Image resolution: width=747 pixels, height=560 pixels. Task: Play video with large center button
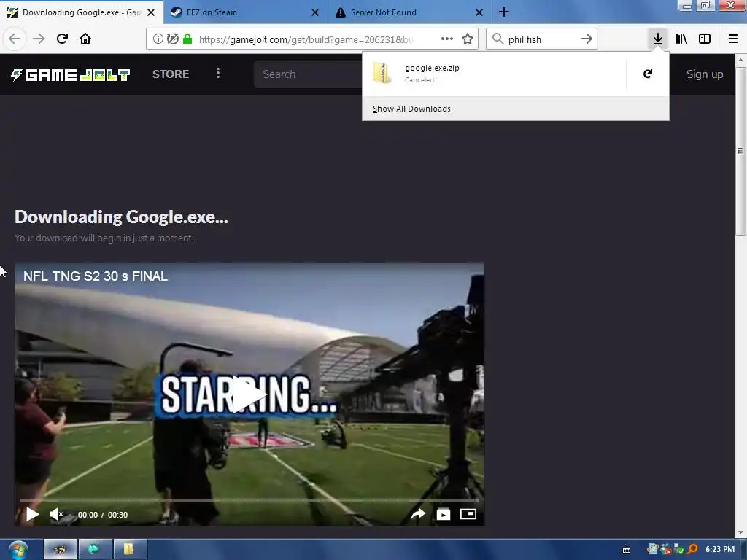pyautogui.click(x=249, y=394)
